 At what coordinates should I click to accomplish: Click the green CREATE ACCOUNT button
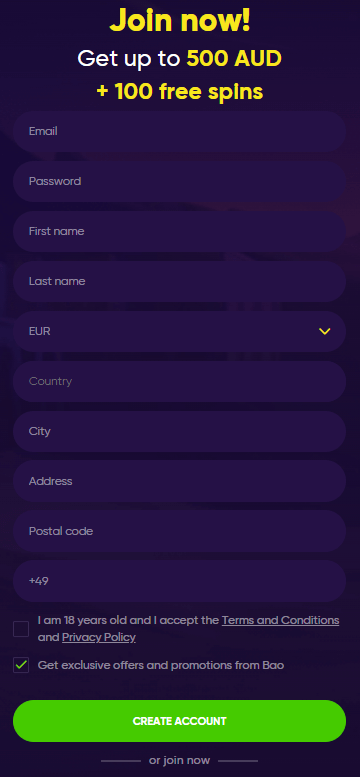(180, 721)
